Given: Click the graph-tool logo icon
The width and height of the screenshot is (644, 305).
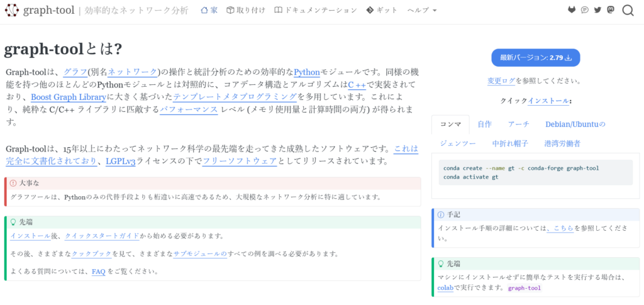Looking at the screenshot, I should [11, 10].
